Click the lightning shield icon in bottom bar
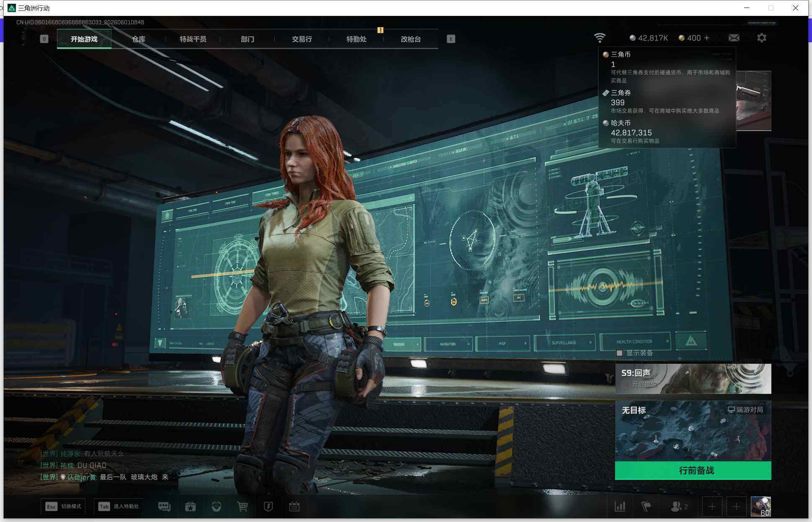The height and width of the screenshot is (522, 812). point(268,507)
